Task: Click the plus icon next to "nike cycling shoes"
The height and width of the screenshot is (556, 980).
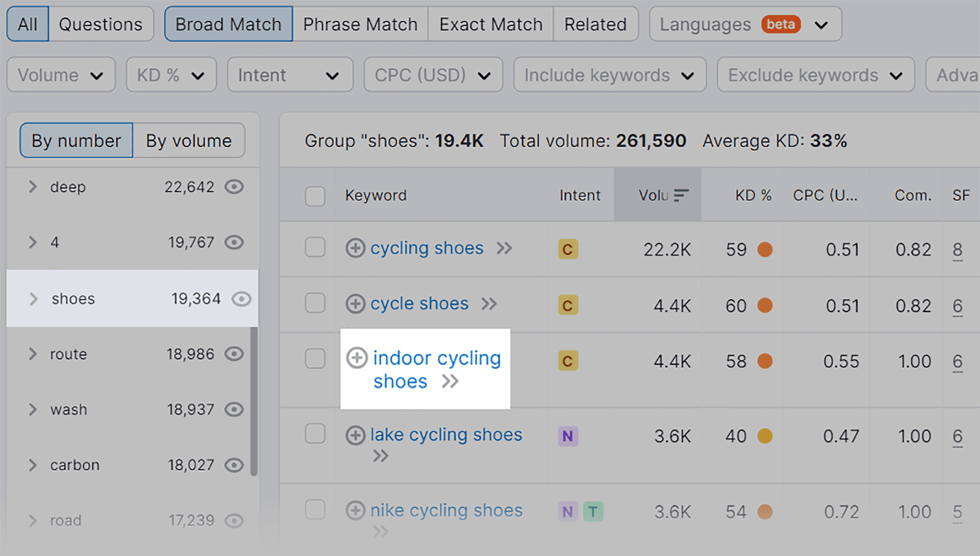Action: pos(355,511)
